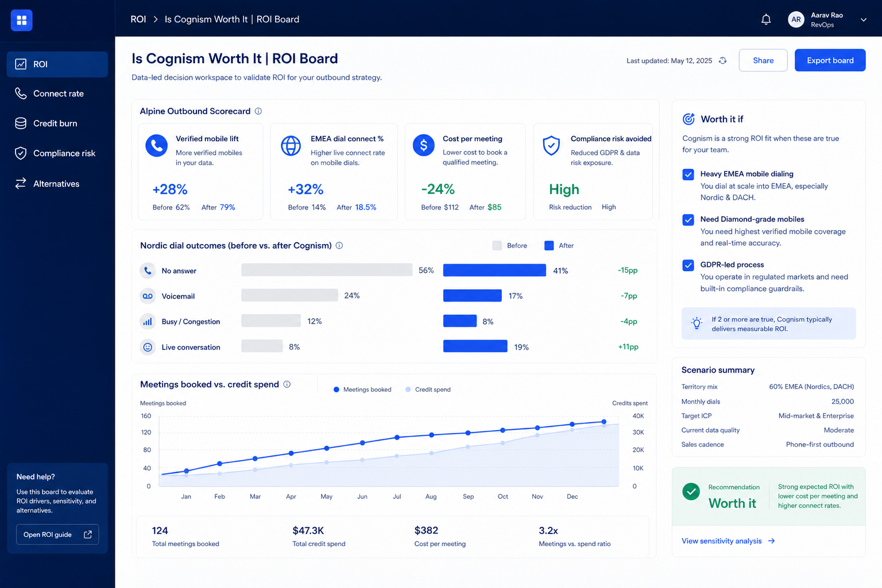Click the Voicemail Before bar 24%
This screenshot has height=588, width=882.
pos(289,296)
